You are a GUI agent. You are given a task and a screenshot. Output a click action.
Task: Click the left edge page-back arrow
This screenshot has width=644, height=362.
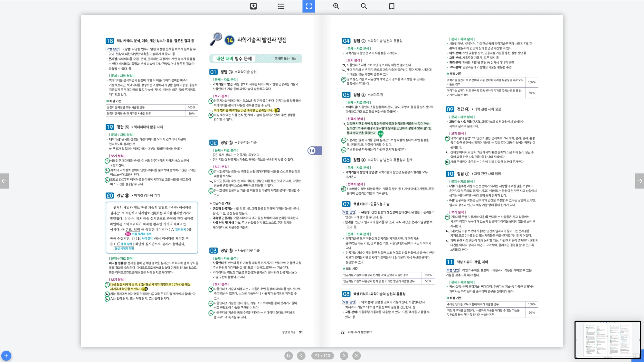(4, 181)
